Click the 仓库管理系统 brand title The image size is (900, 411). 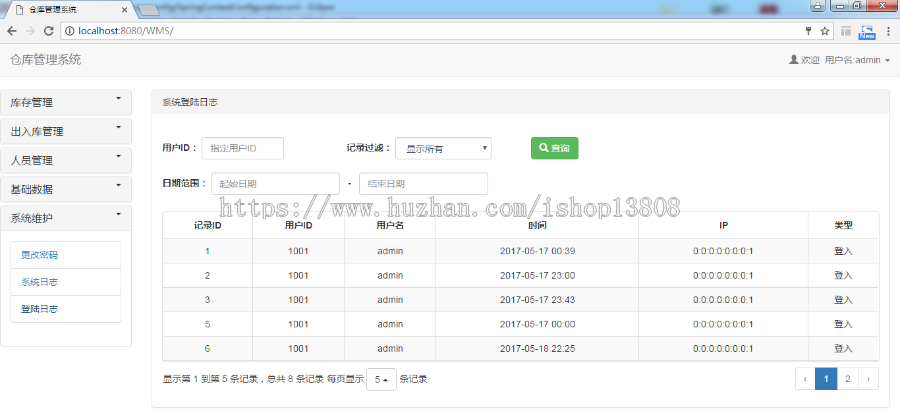pos(46,60)
